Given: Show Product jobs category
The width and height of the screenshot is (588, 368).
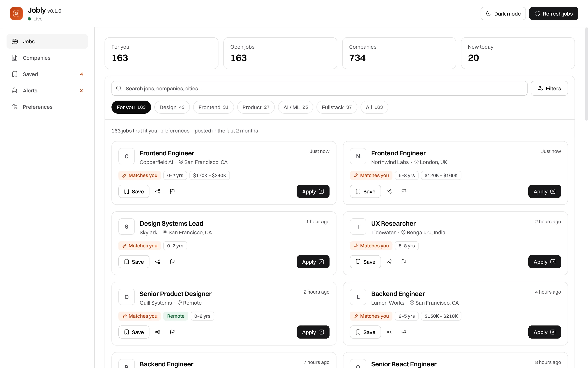Looking at the screenshot, I should pos(256,107).
